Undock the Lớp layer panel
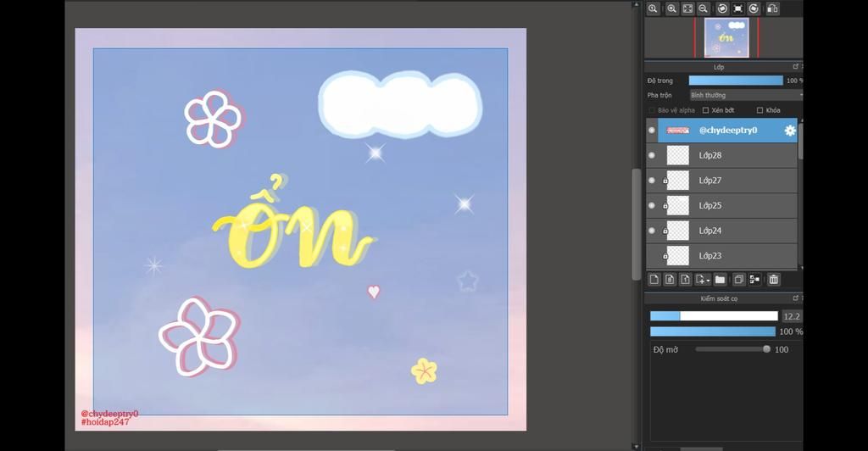 pos(796,66)
